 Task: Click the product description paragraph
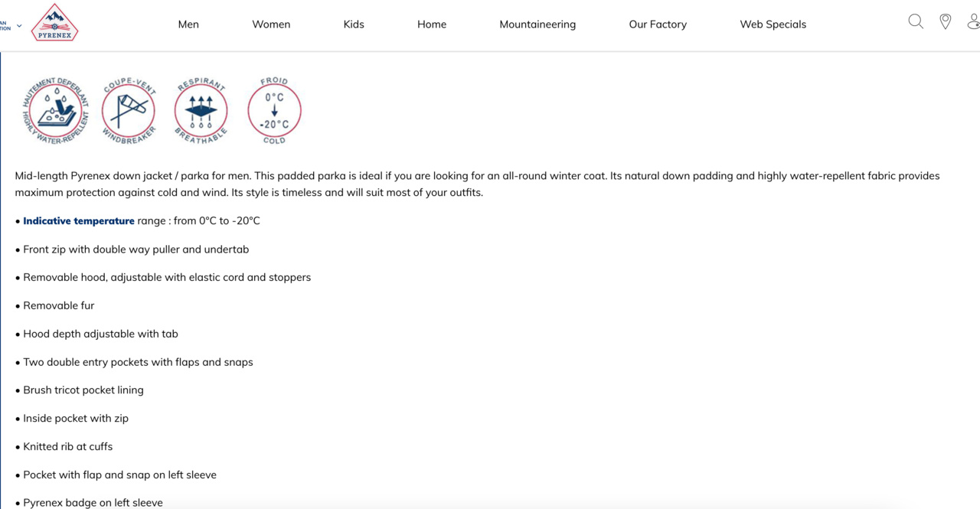point(475,184)
